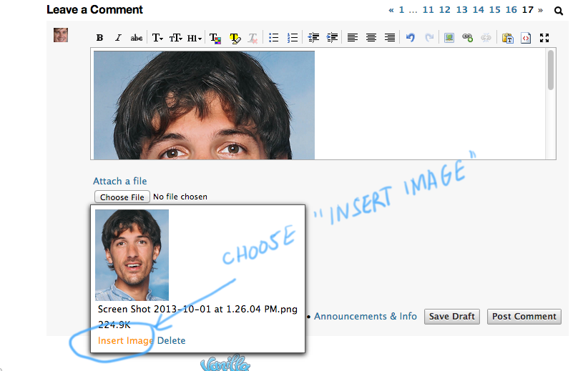Click Save Draft
Viewport: 588px width, 371px height.
(452, 317)
